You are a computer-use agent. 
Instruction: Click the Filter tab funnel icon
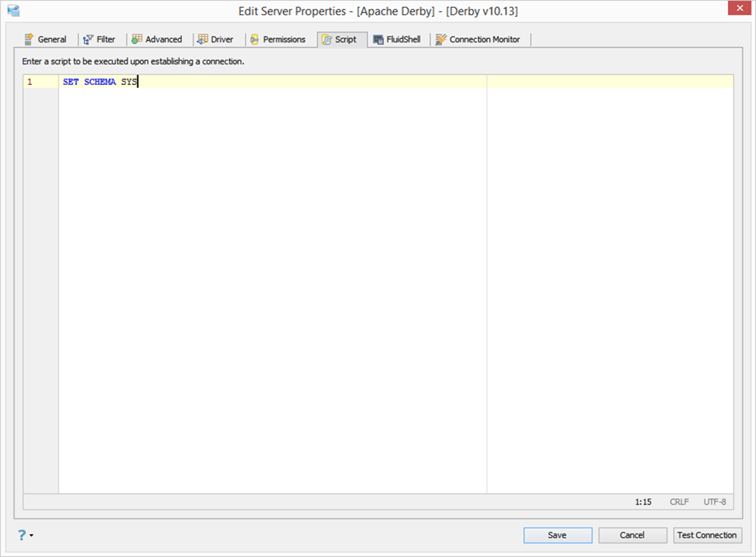tap(88, 39)
